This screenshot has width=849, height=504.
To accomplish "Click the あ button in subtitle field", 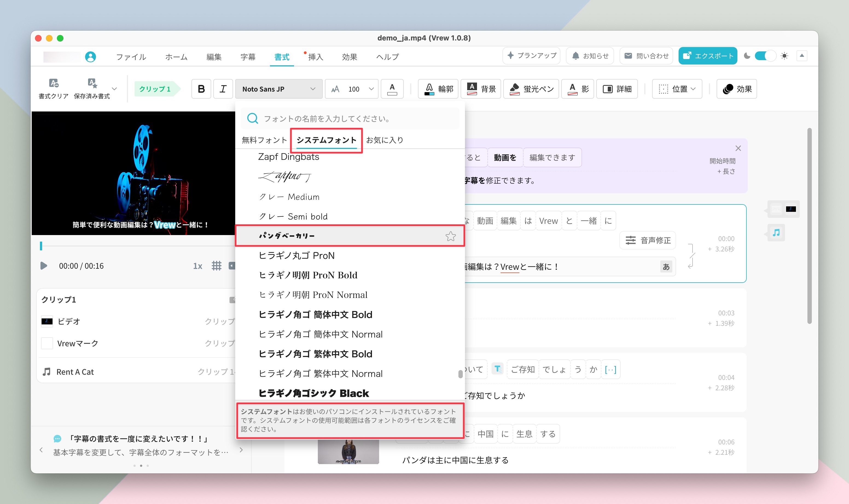I will pos(666,267).
